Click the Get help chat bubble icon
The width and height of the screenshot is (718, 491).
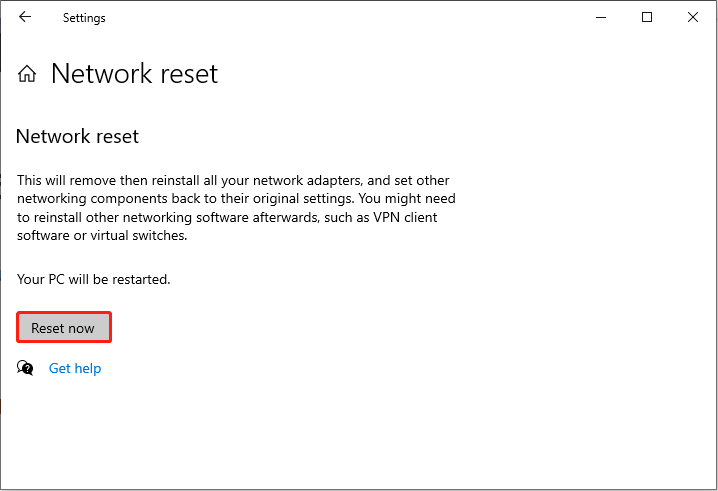coord(25,368)
